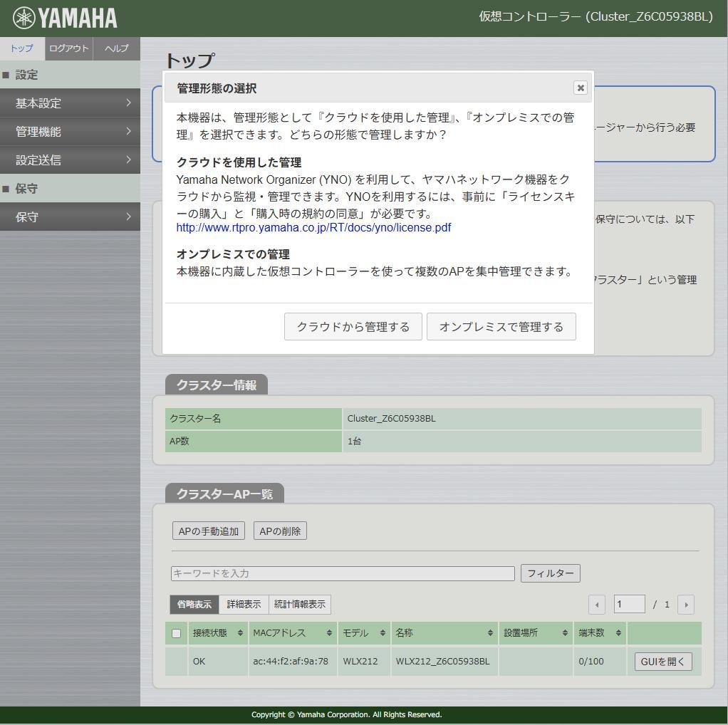Expand the 設定送信 menu section
This screenshot has width=728, height=725.
pos(69,160)
